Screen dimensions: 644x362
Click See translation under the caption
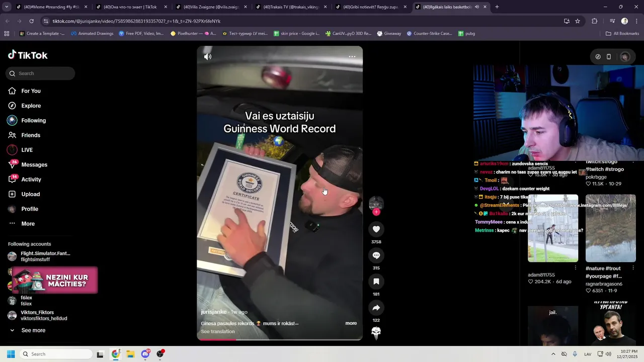[218, 331]
